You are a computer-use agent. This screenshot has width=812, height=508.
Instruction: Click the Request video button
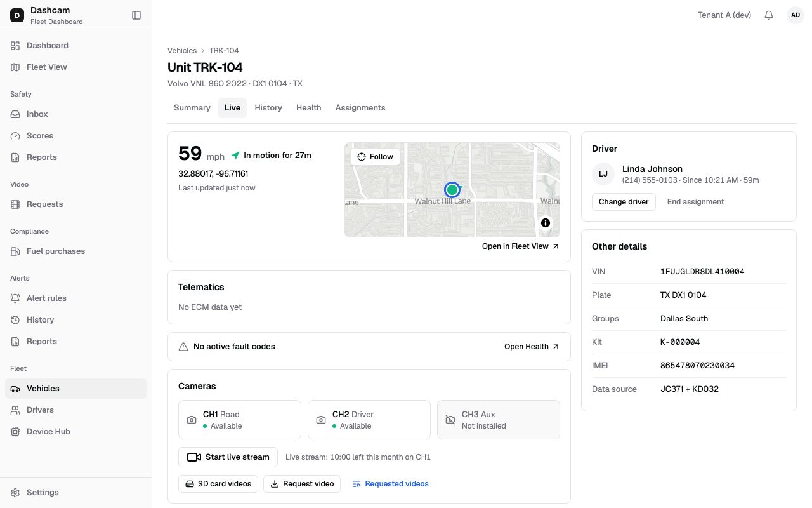point(302,484)
